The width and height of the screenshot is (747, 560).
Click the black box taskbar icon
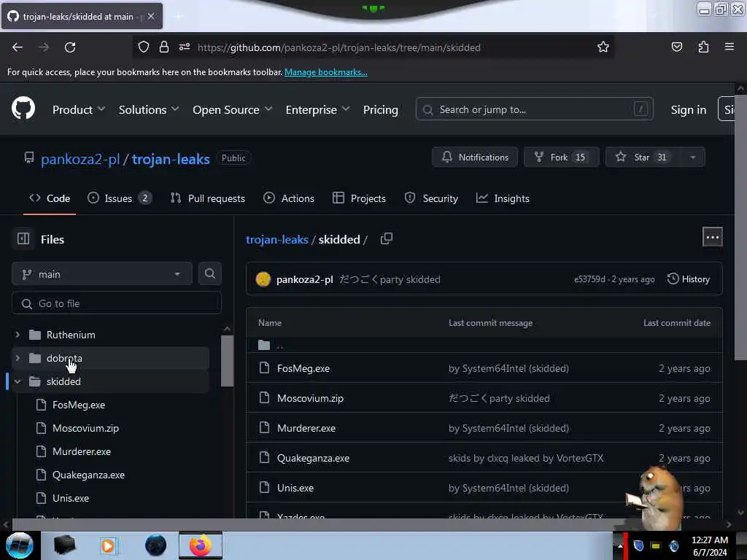tap(64, 545)
